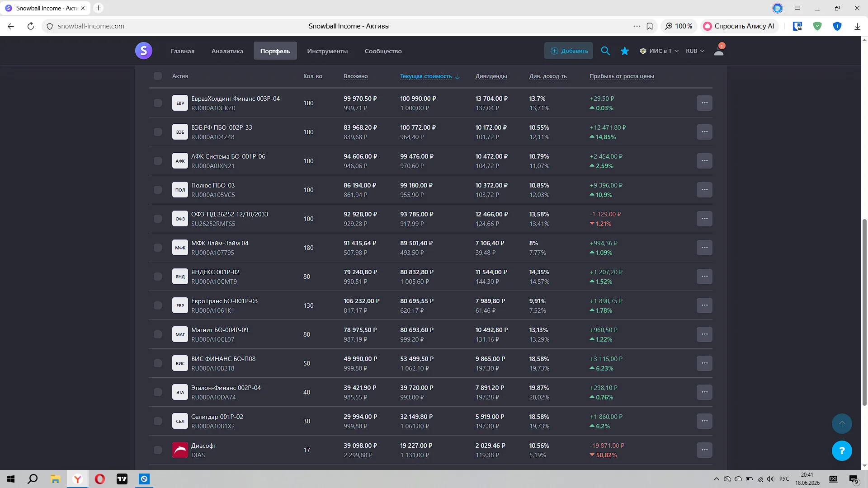Open the Инструменты tab
The image size is (868, 488).
tap(327, 51)
